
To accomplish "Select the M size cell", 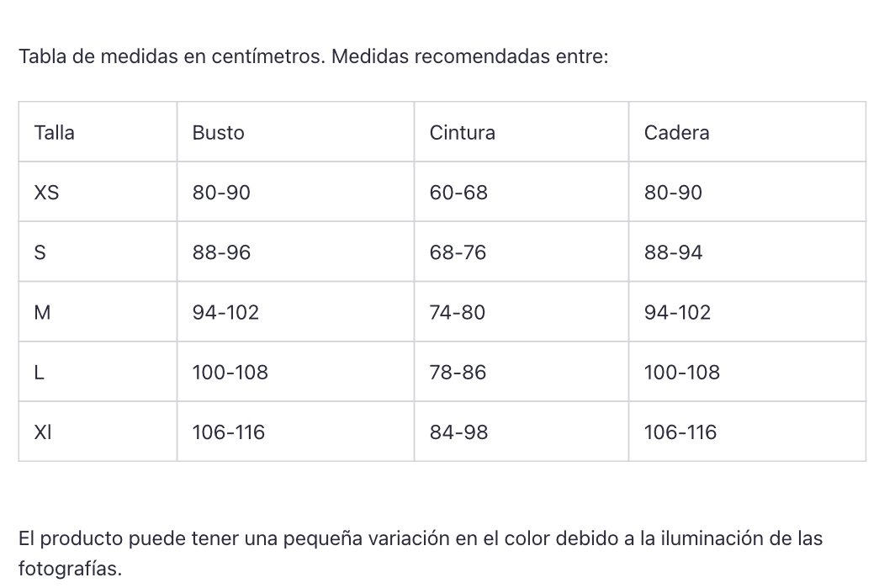I will tap(42, 313).
